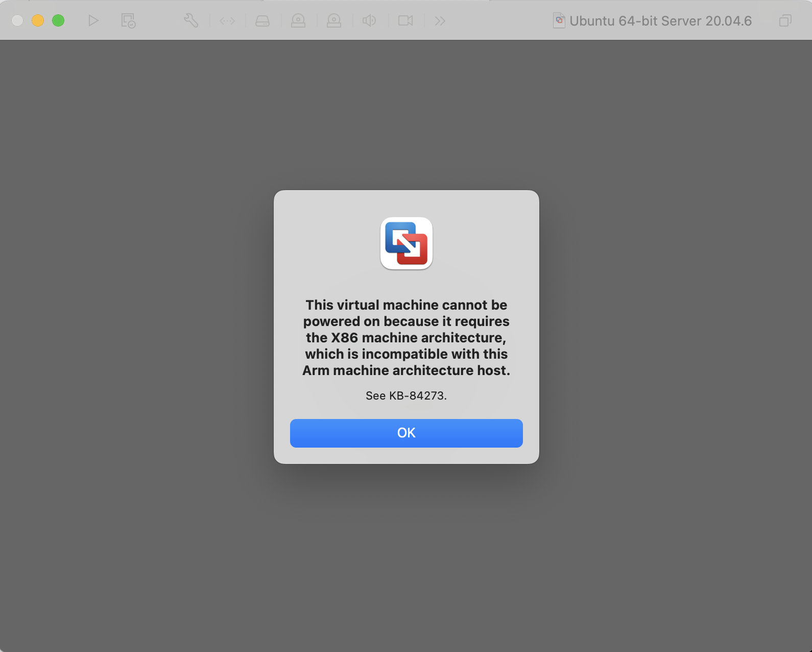Open virtual machine settings wrench icon
The image size is (812, 652).
point(191,20)
